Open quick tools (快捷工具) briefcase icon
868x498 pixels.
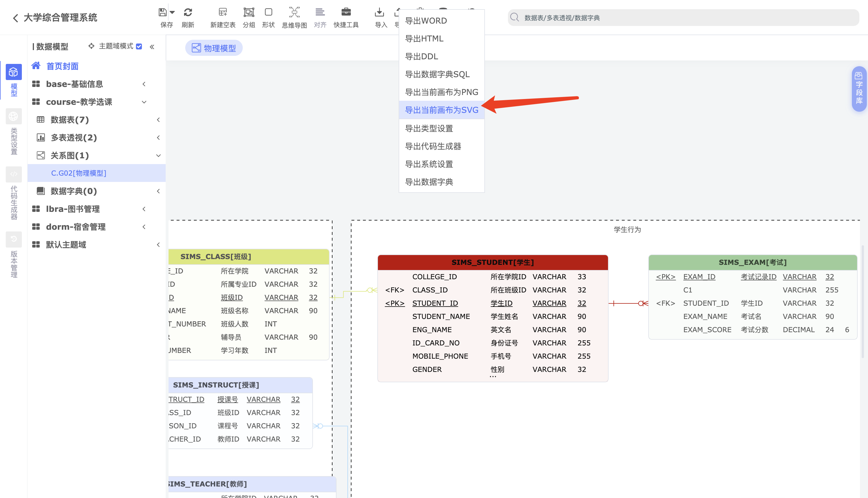pyautogui.click(x=346, y=12)
